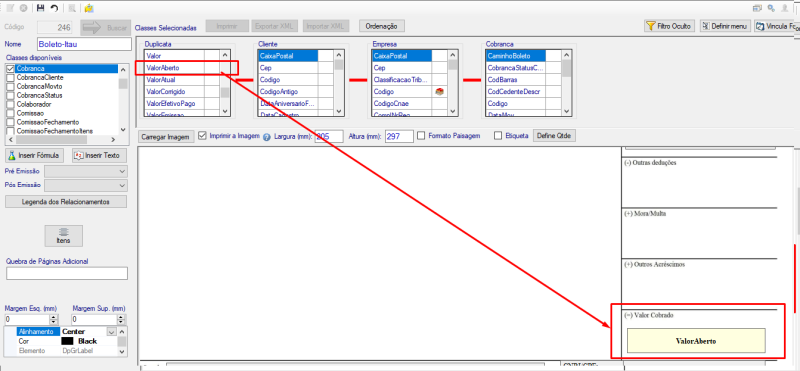Viewport: 800px width, 371px height.
Task: Click the red cube icon in Codigo row
Action: pos(439,91)
